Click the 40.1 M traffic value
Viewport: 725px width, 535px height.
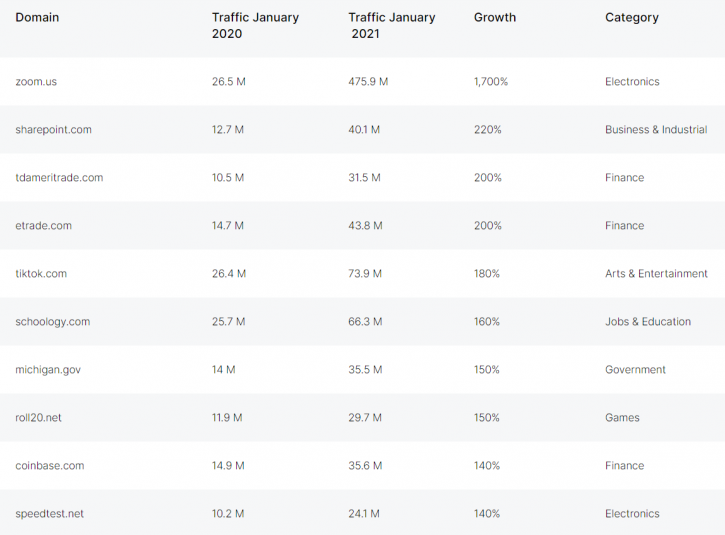click(364, 130)
